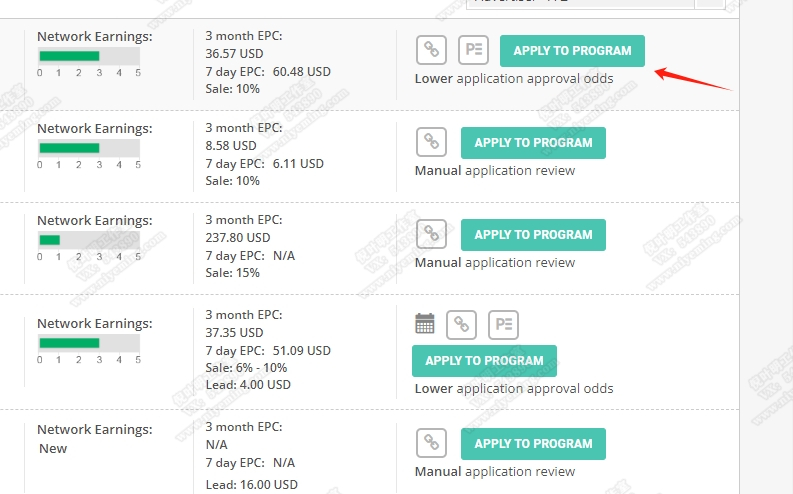793x494 pixels.
Task: Click 'Manual application review' under 8.58 USD program
Action: [x=495, y=171]
